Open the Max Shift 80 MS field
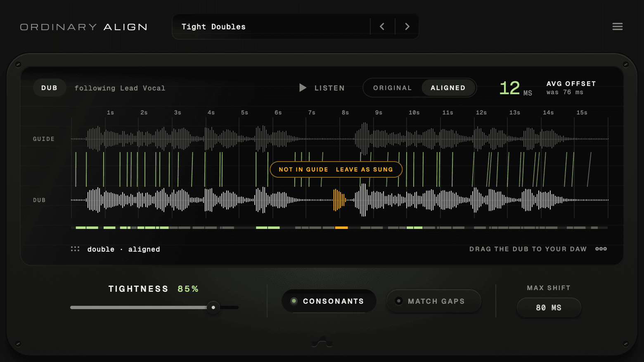644x362 pixels. pos(549,308)
